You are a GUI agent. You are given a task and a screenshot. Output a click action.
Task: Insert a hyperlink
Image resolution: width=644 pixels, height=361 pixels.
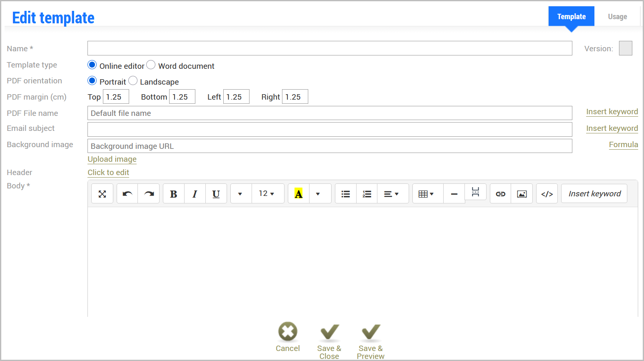point(501,194)
